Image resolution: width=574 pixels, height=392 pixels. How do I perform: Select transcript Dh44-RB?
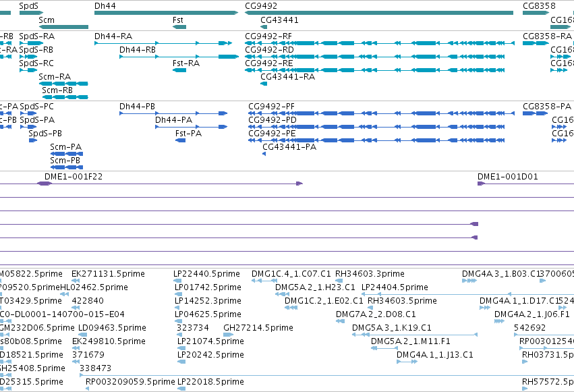click(179, 57)
